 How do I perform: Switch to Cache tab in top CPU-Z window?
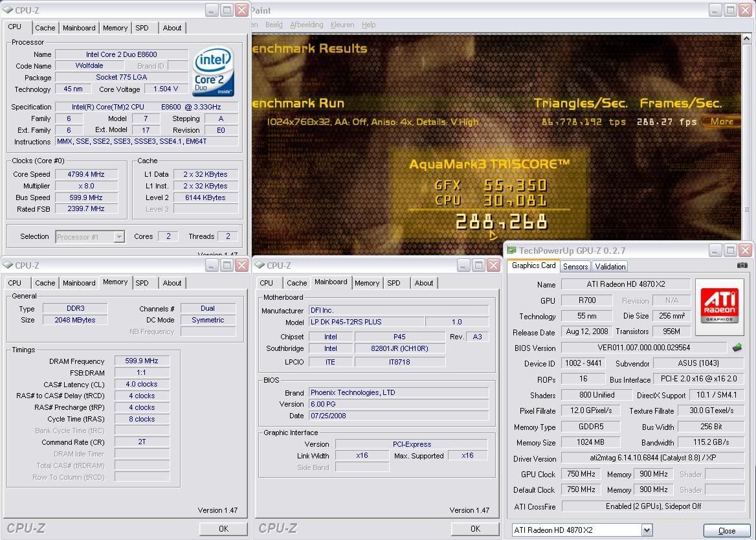[x=45, y=28]
